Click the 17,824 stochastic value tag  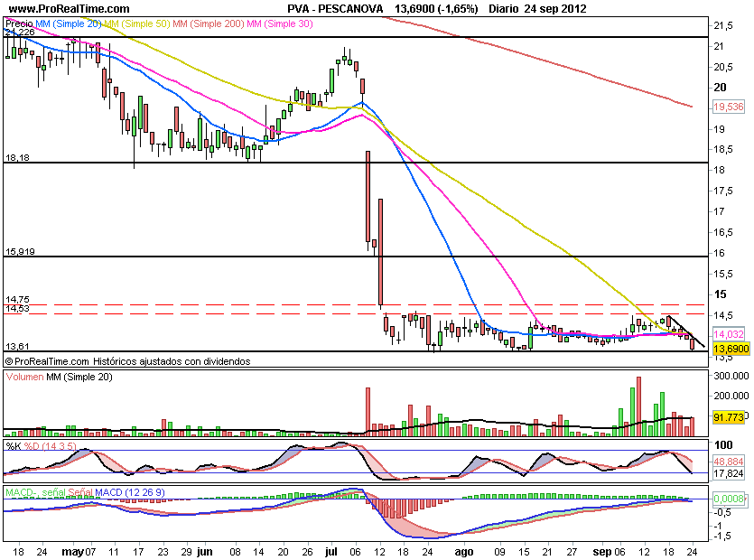[728, 472]
